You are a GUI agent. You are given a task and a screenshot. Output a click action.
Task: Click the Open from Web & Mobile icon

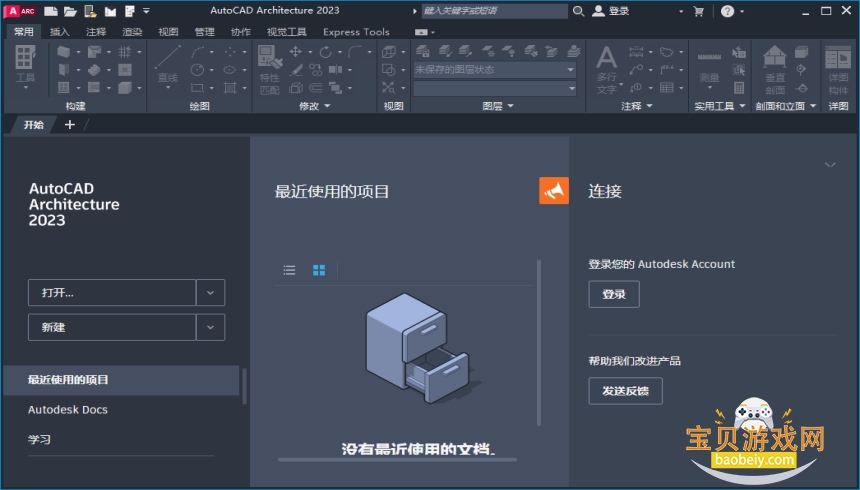[x=90, y=11]
